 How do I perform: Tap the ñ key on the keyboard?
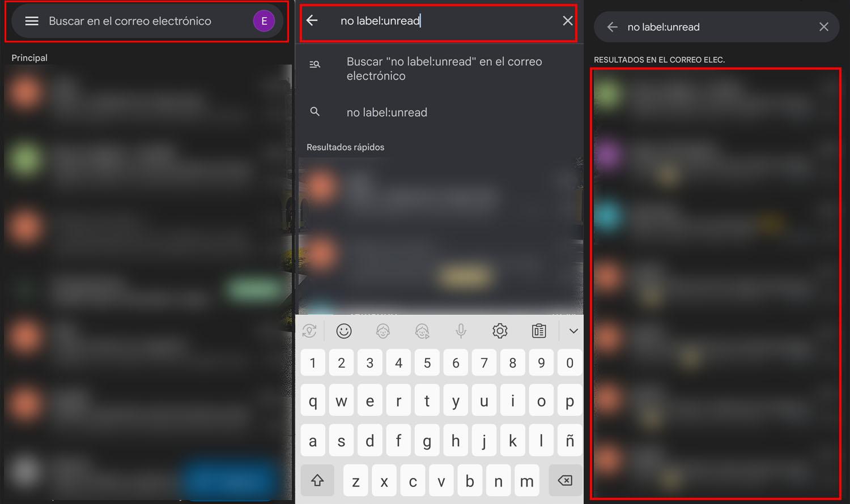click(x=569, y=441)
